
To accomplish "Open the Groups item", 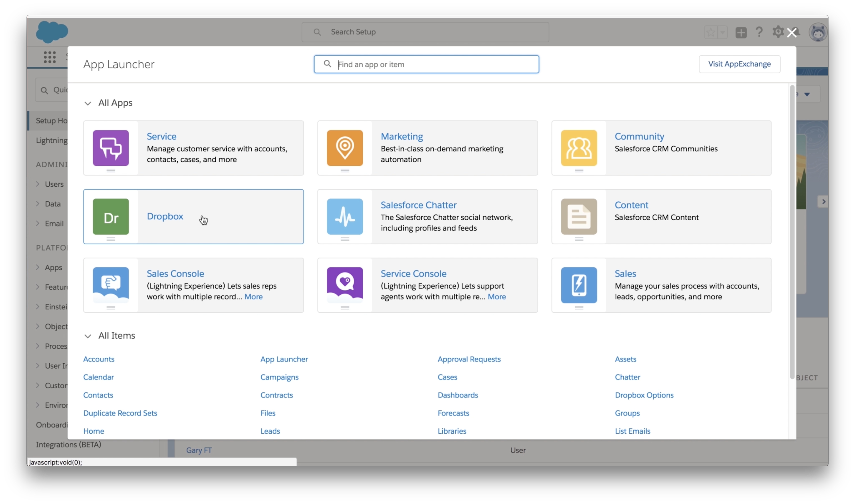I will click(x=627, y=413).
